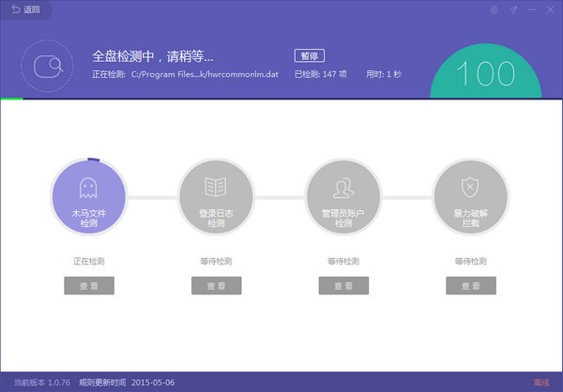Screen dimensions: 563x392
Task: Select the 暴力破解拦截 shield circle
Action: click(471, 197)
